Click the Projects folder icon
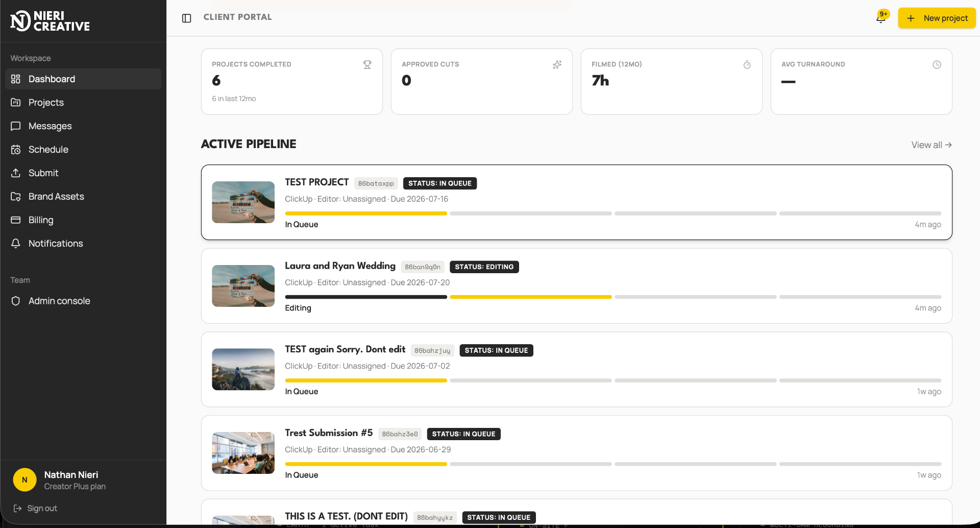980x528 pixels. click(16, 103)
